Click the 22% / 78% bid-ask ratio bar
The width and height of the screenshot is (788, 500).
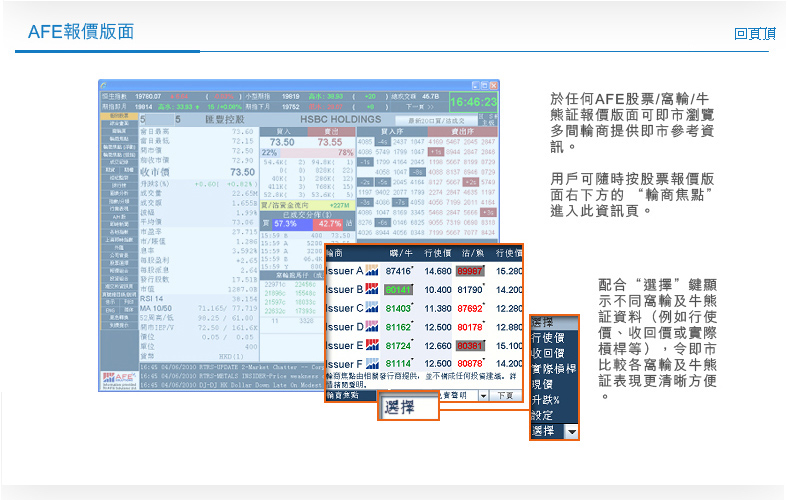pos(307,153)
